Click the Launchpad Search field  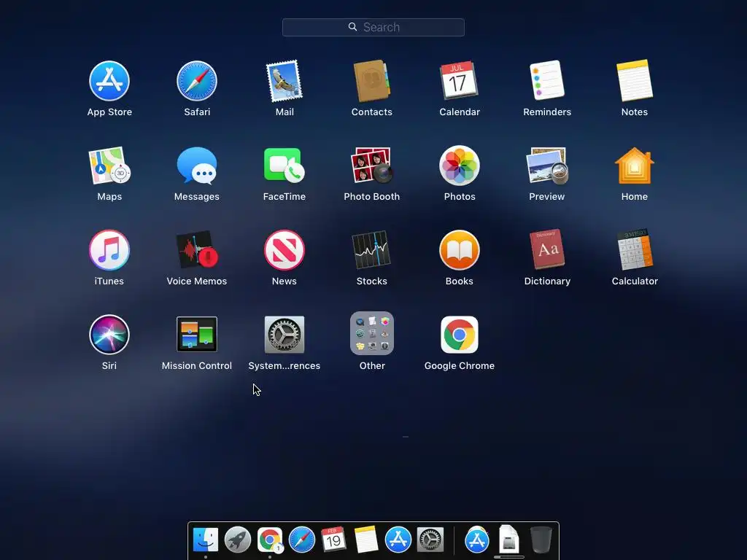click(373, 27)
